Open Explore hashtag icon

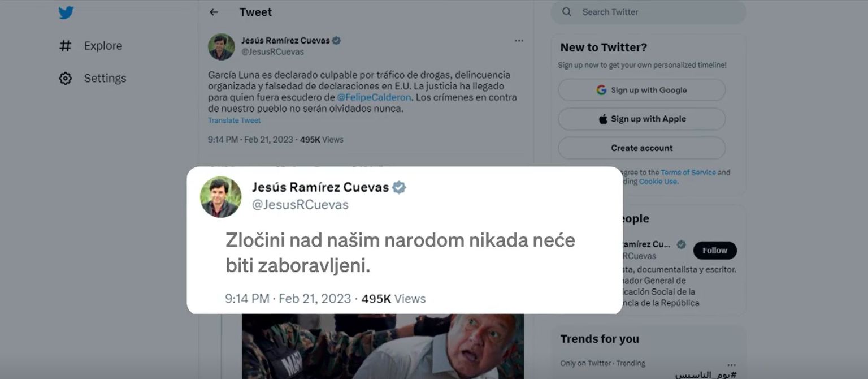[x=66, y=46]
